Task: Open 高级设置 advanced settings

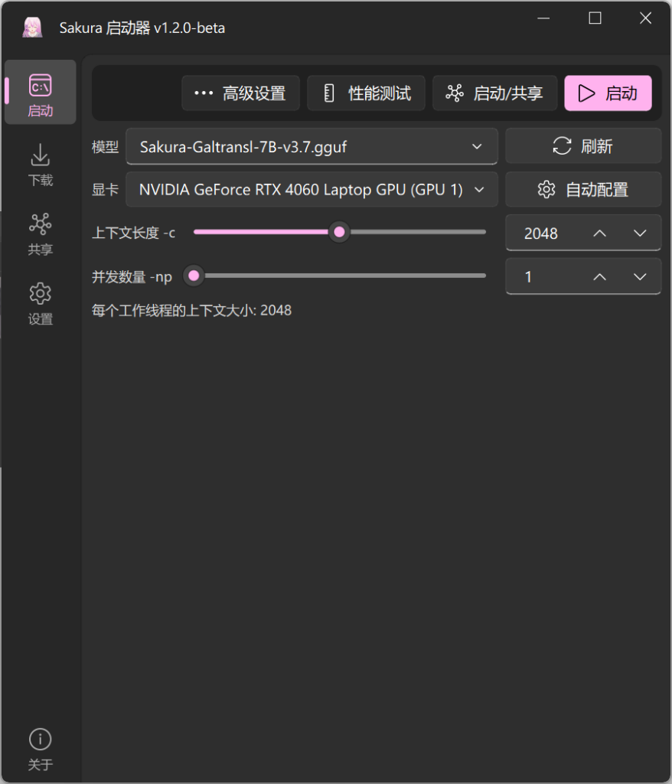Action: [x=240, y=93]
